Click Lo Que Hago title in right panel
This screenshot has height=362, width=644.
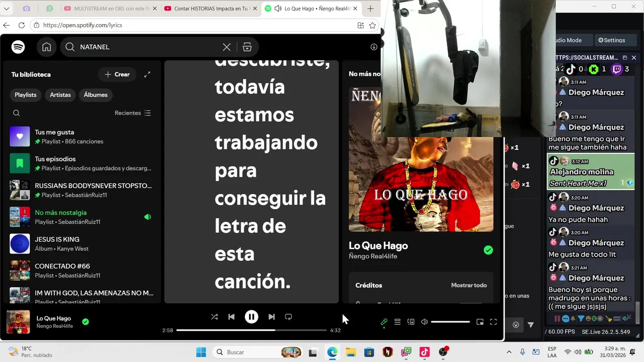pyautogui.click(x=378, y=246)
